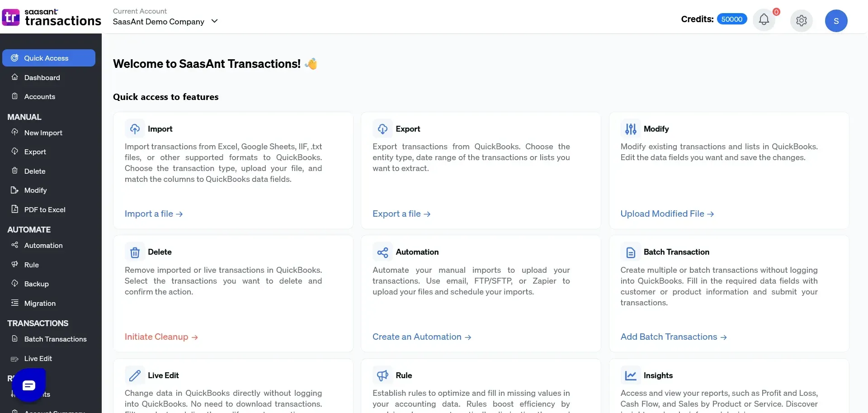Click the Delete card title
Screen dimensions: 868x413
coord(160,252)
